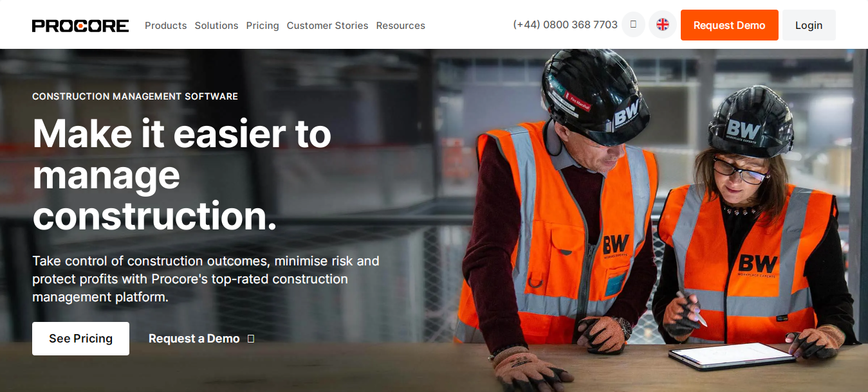Expand the Products navigation menu

click(x=166, y=26)
